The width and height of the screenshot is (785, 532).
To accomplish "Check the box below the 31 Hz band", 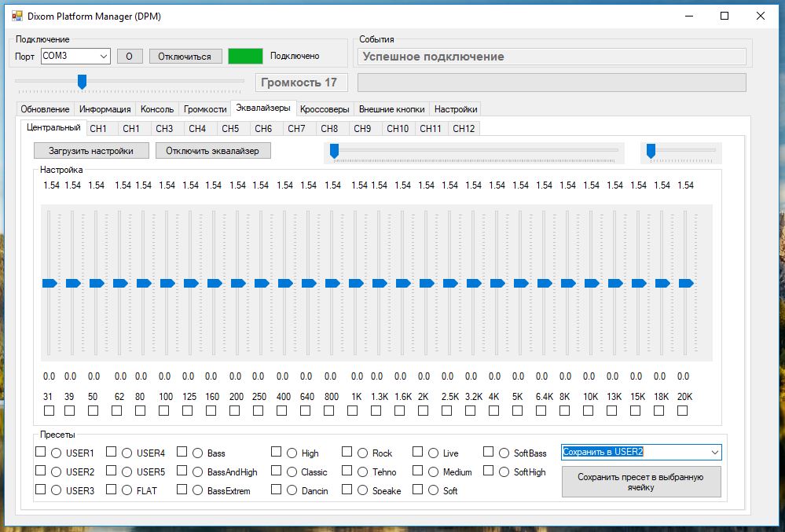I will click(x=49, y=410).
